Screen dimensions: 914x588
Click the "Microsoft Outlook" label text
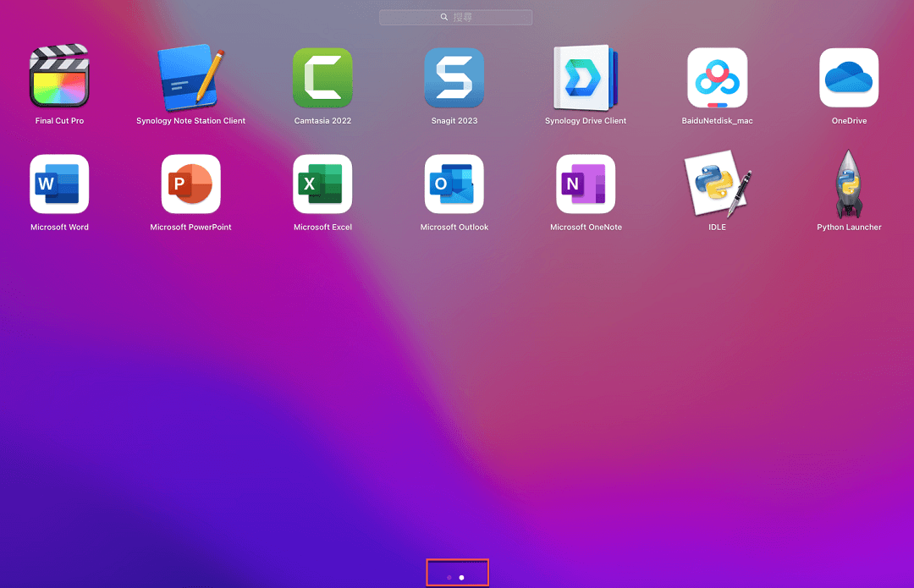tap(454, 228)
